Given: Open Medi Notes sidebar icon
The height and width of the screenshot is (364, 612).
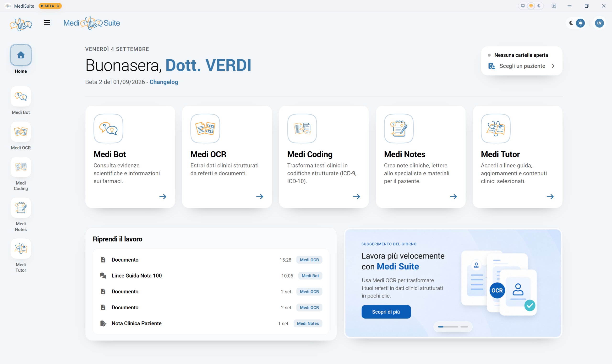Looking at the screenshot, I should 21,208.
